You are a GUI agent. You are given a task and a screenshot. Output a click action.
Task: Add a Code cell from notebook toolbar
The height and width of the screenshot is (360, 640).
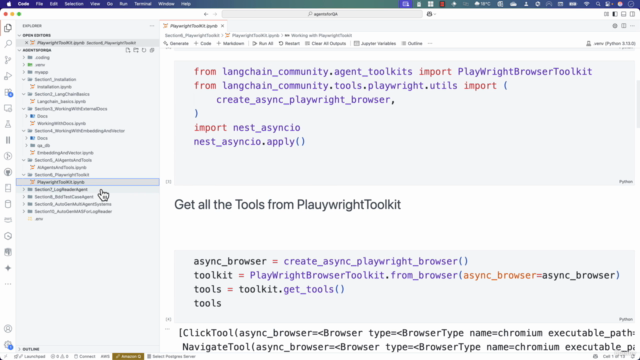click(202, 43)
